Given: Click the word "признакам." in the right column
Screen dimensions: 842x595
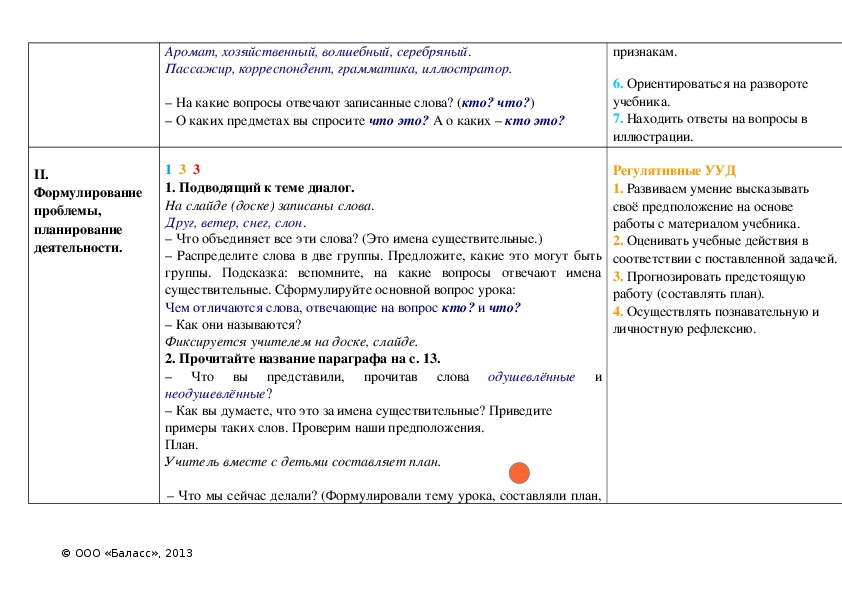Looking at the screenshot, I should 645,52.
